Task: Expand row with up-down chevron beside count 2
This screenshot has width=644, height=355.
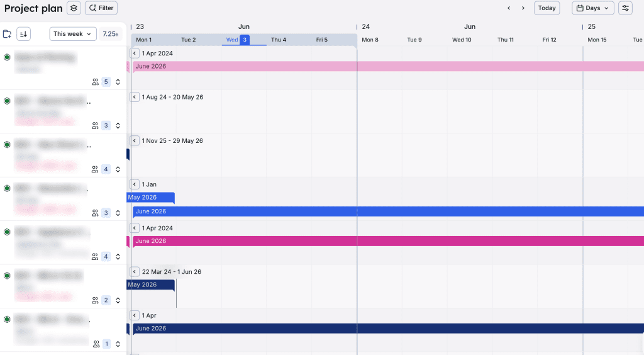Action: pos(118,300)
